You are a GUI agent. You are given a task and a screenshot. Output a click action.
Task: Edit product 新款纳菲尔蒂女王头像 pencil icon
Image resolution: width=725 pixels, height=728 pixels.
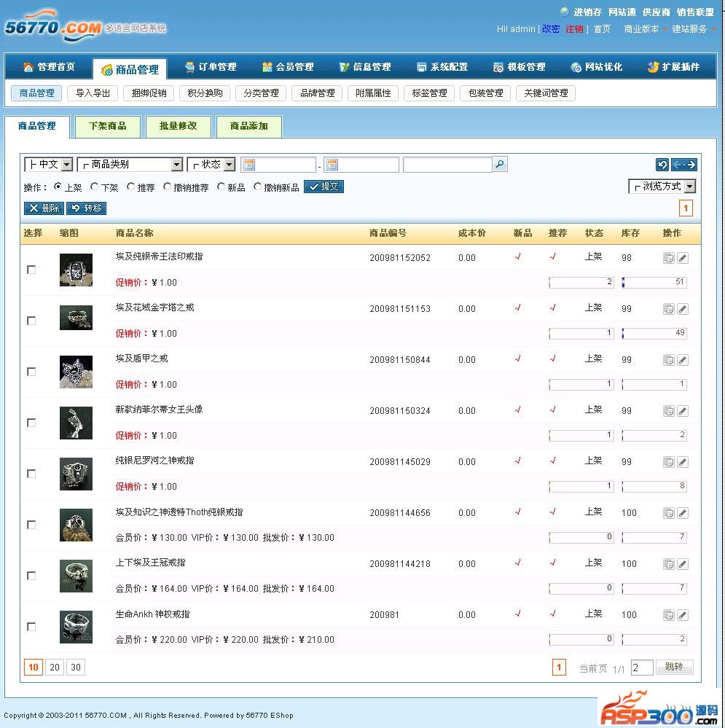(682, 411)
